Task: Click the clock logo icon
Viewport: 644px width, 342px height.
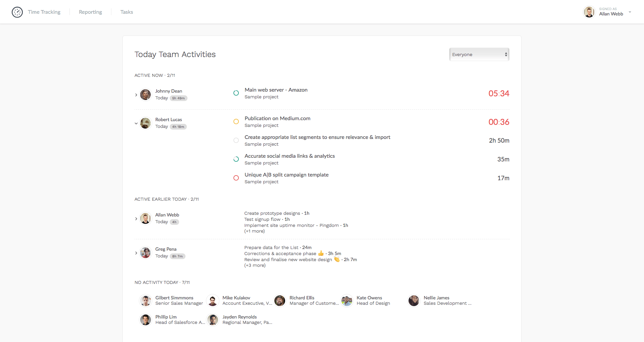Action: [x=17, y=12]
